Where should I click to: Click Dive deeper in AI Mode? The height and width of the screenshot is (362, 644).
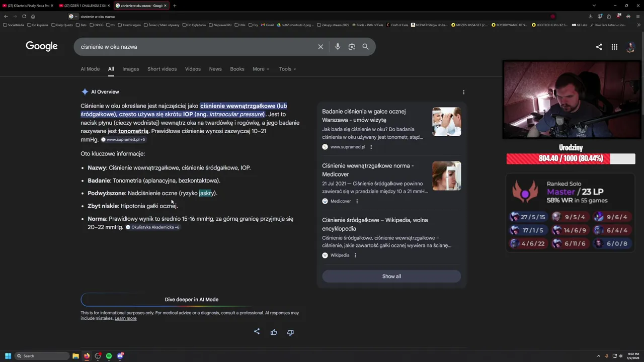191,299
